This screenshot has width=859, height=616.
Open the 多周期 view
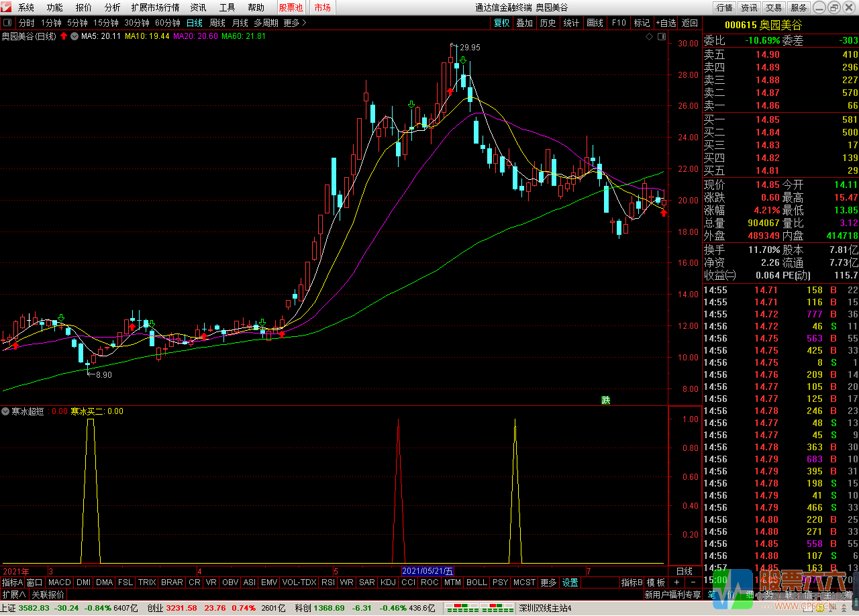(266, 23)
